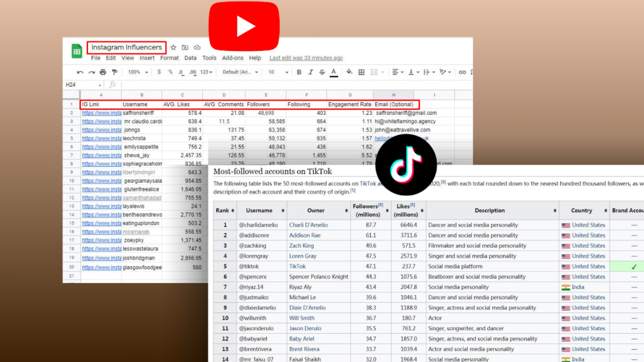This screenshot has height=362, width=644.
Task: Click the YouTube play logo
Action: pyautogui.click(x=244, y=26)
